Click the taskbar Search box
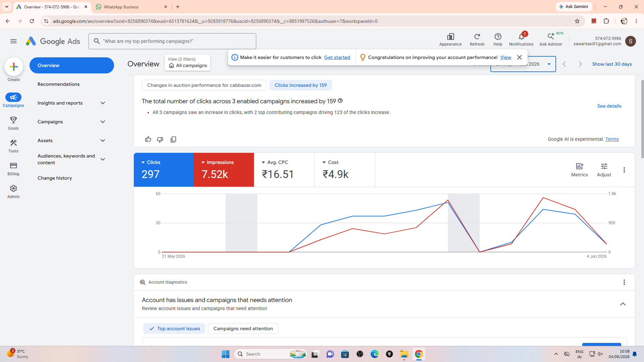644x362 pixels. 270,354
